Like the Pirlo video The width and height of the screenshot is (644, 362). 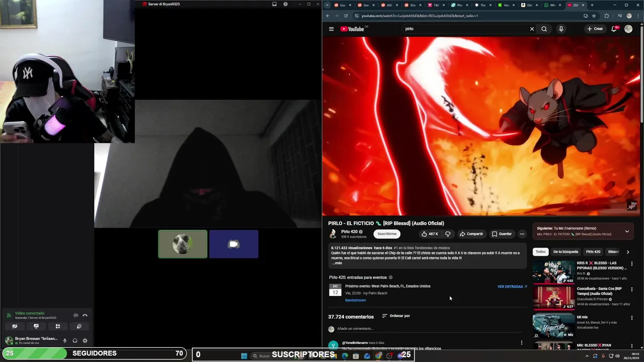click(430, 234)
